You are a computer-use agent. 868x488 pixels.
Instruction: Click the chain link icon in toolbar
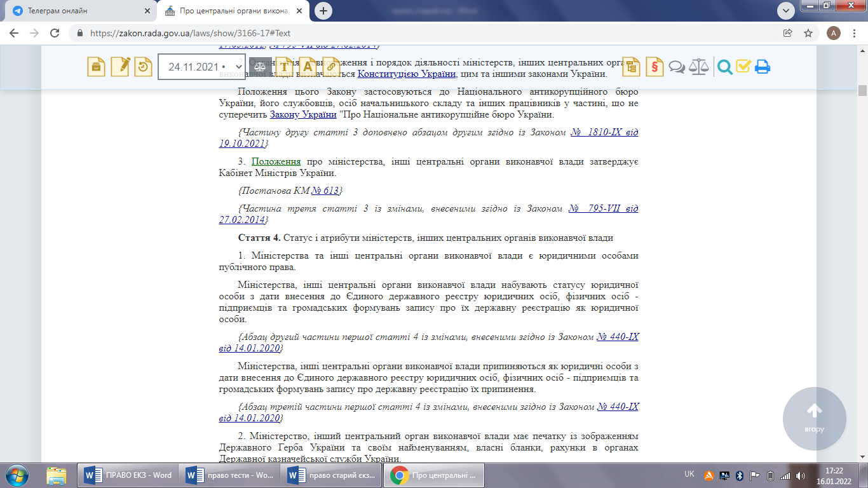(330, 67)
